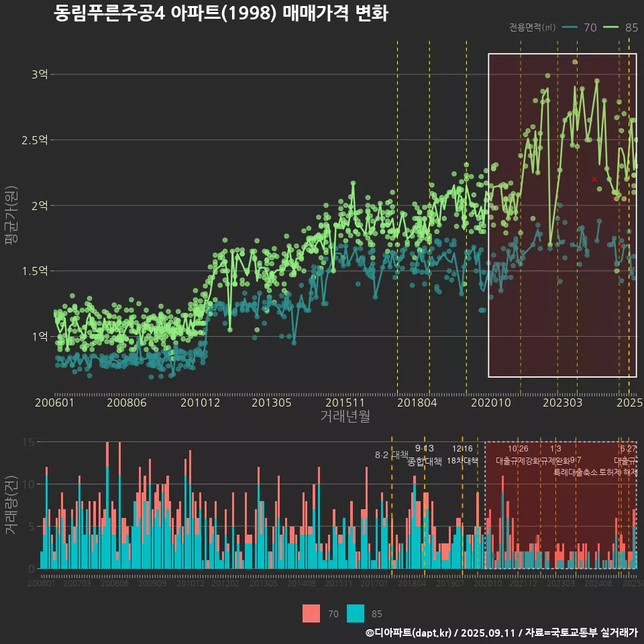Click the '12·16' date annotation
Screen dimensions: 644x644
tap(462, 449)
